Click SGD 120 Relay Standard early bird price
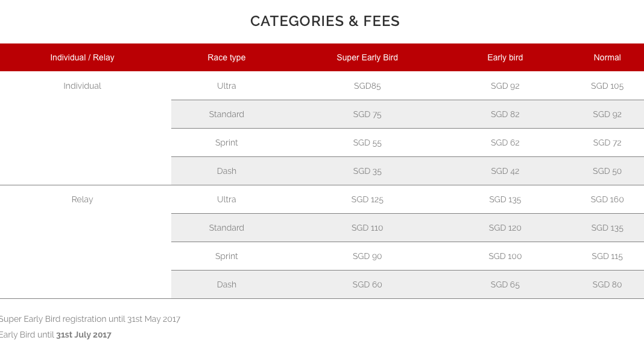This screenshot has height=343, width=644. pos(505,228)
